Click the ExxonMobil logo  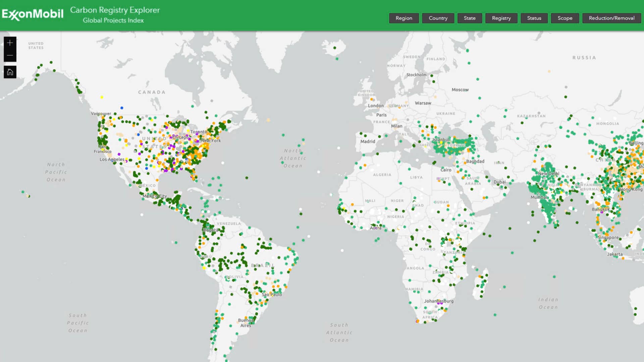click(x=33, y=14)
